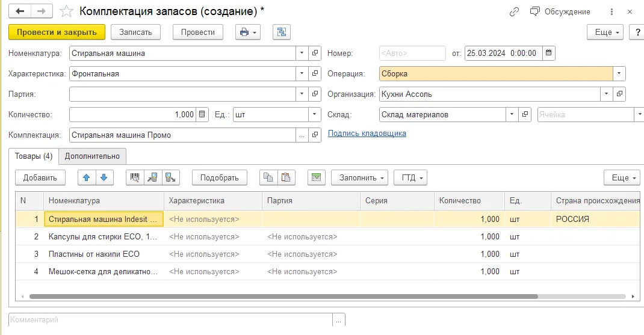644x335 pixels.
Task: Open the Партия item card icon
Action: click(315, 94)
